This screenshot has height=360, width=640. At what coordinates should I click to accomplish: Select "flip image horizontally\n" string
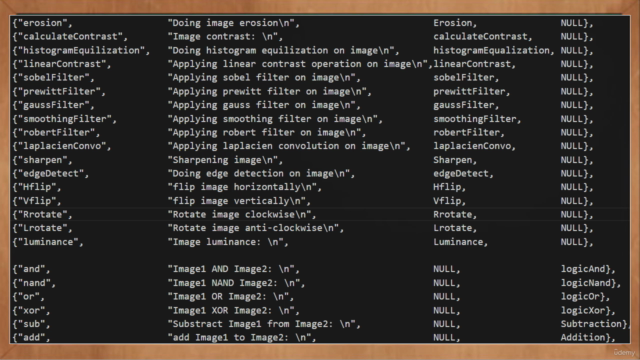point(242,187)
